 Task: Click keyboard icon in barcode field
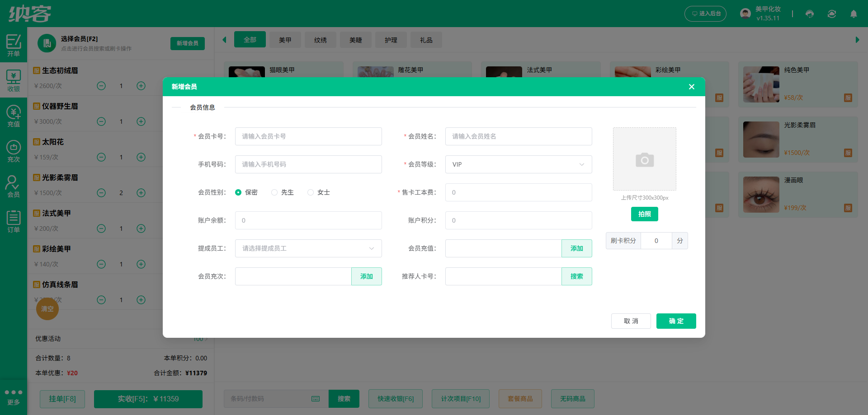pyautogui.click(x=316, y=399)
